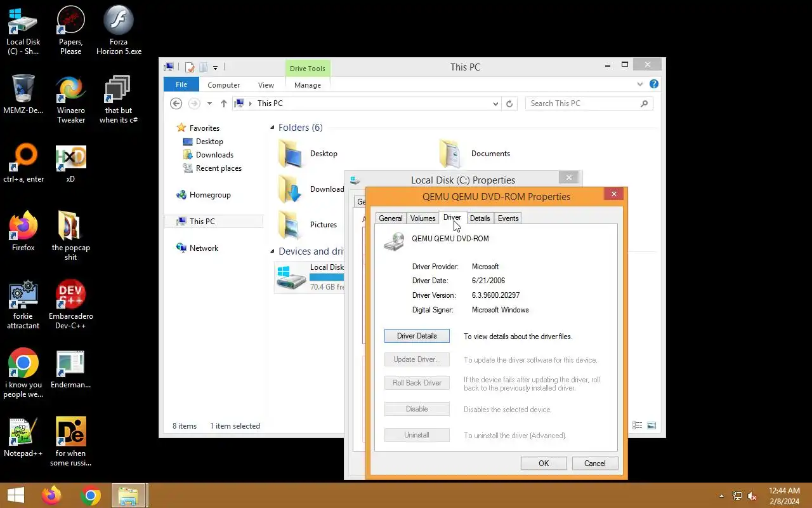Click New folder icon in quick access toolbar
This screenshot has height=508, width=812.
pyautogui.click(x=203, y=67)
